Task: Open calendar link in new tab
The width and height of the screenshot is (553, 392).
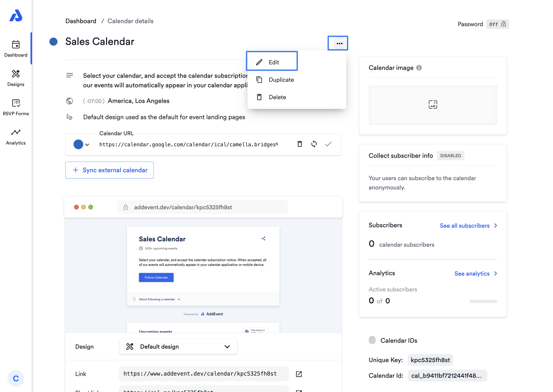Action: click(x=299, y=374)
